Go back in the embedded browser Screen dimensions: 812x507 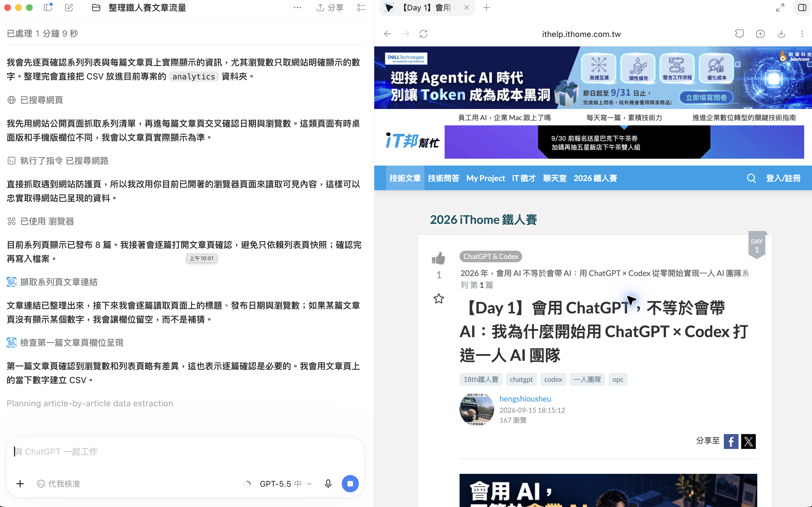[x=388, y=34]
